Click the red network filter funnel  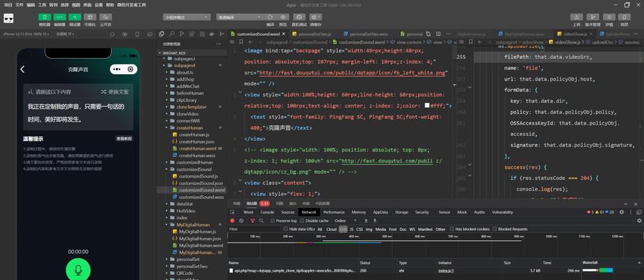[252, 220]
